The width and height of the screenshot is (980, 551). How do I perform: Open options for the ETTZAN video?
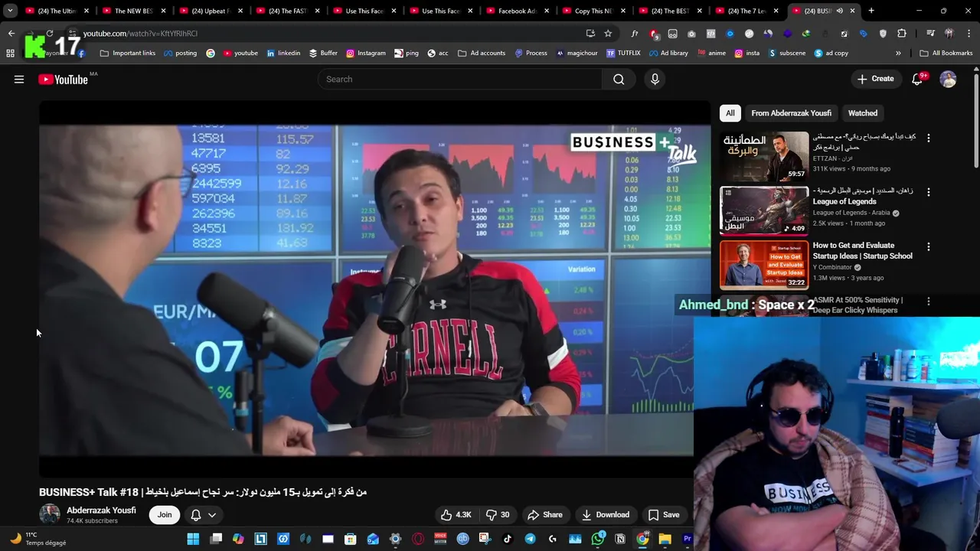click(x=928, y=138)
